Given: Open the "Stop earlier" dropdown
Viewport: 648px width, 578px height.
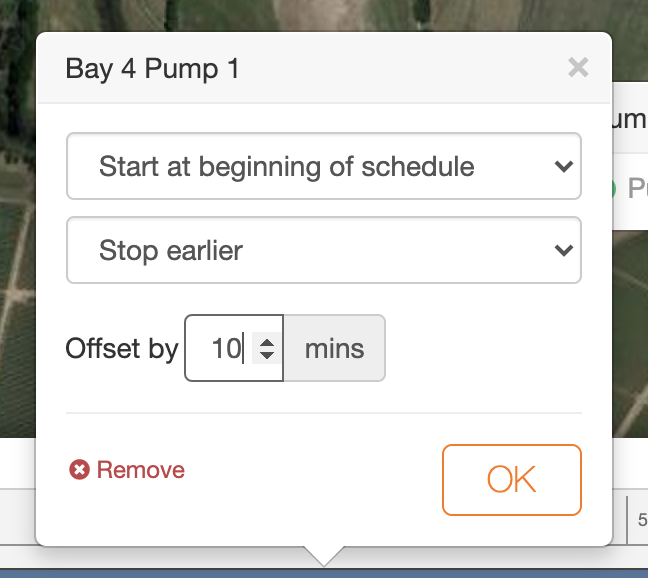Looking at the screenshot, I should click(323, 250).
